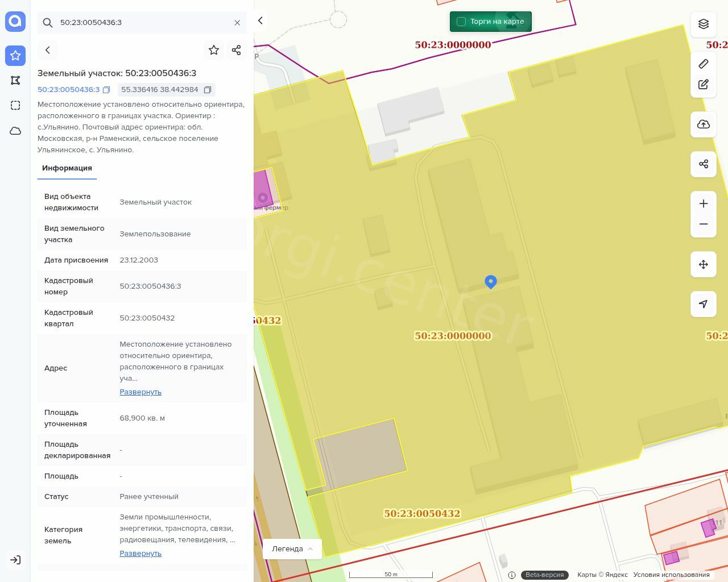The height and width of the screenshot is (582, 728).
Task: Copy coordinates 55.336416 38.442984
Action: point(208,90)
